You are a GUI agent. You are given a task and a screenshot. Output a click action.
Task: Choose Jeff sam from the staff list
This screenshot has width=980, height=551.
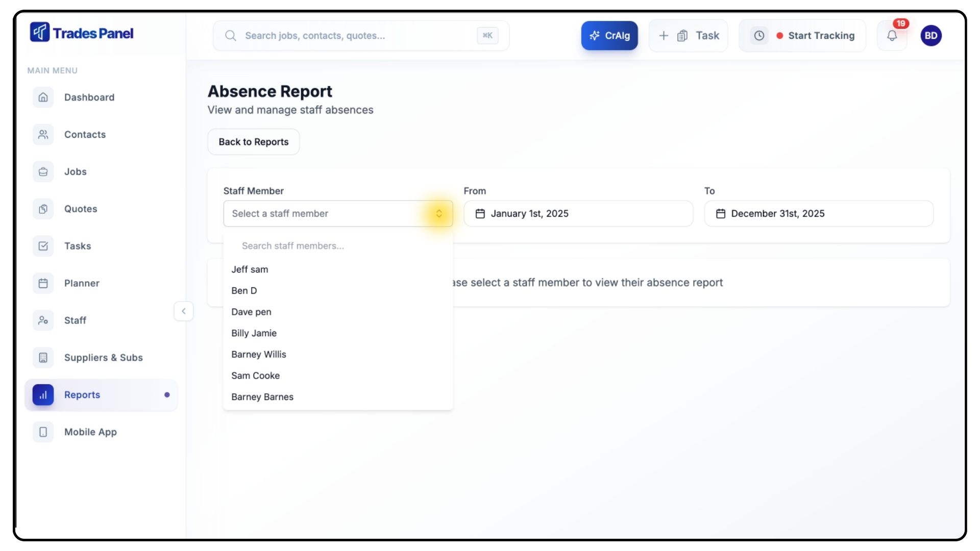[x=250, y=269]
